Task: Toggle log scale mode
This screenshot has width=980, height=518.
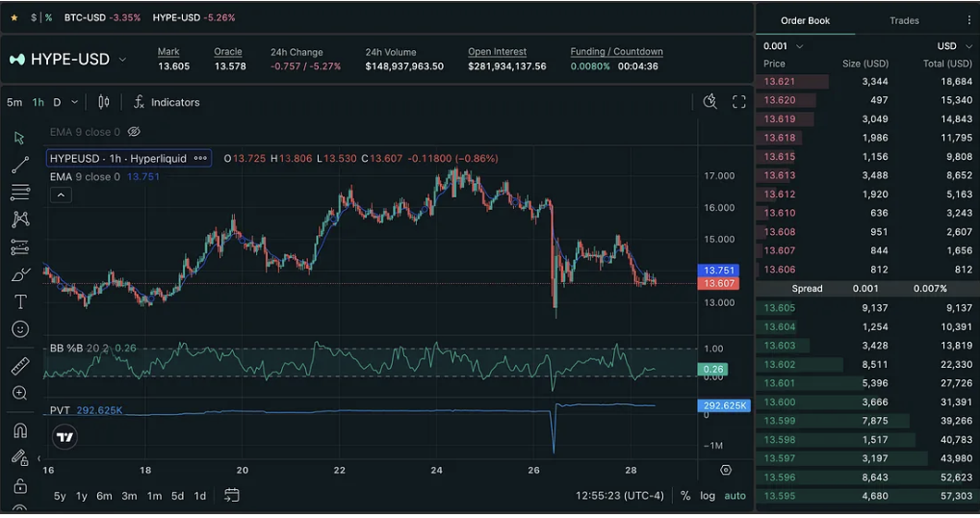Action: click(708, 496)
